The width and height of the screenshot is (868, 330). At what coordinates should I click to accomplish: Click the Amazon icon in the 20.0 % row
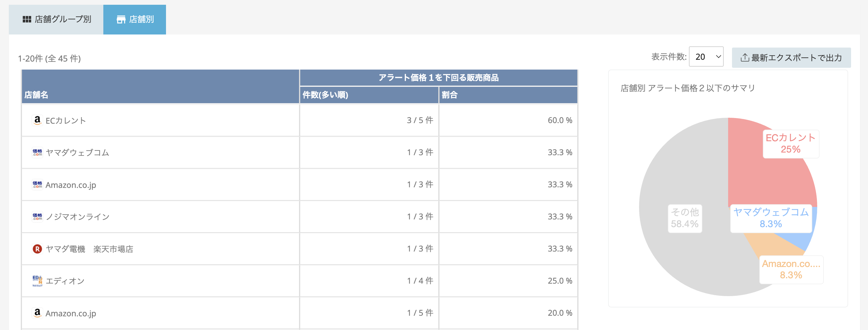37,313
